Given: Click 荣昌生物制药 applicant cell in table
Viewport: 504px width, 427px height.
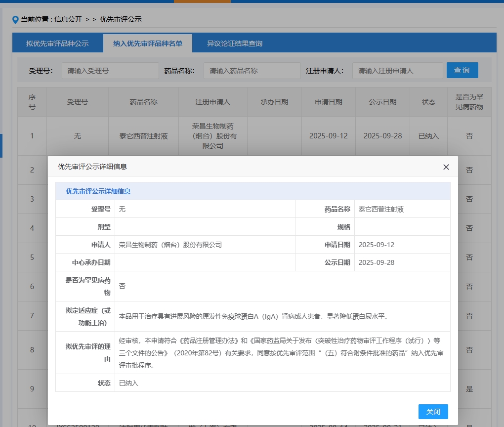Looking at the screenshot, I should [x=213, y=136].
